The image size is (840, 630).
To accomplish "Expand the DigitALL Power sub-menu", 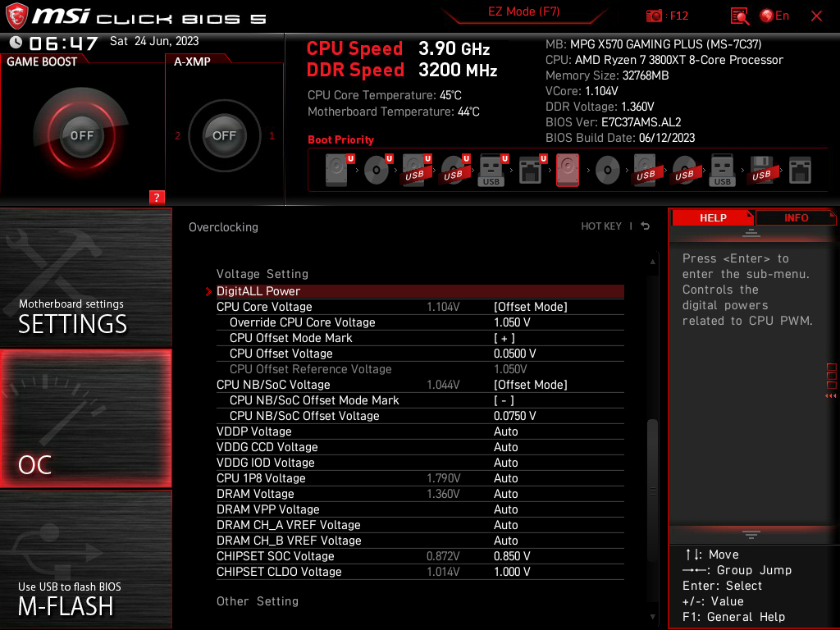I will (x=420, y=291).
